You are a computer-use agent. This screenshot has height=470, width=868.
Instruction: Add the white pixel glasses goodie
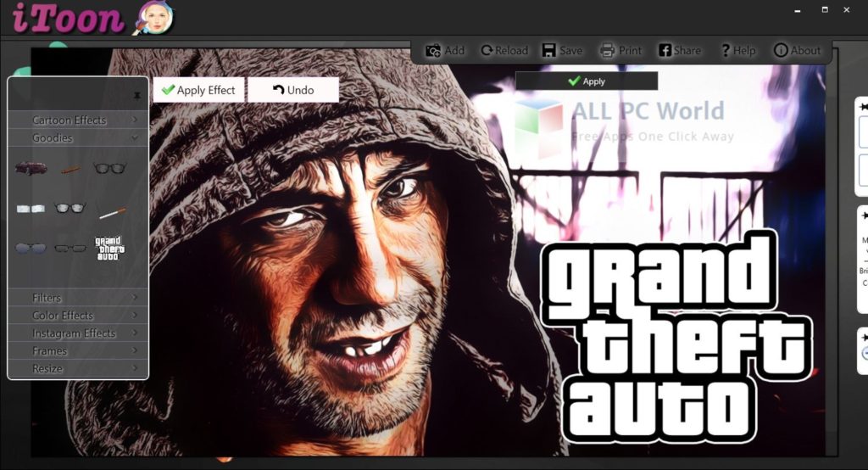point(31,209)
